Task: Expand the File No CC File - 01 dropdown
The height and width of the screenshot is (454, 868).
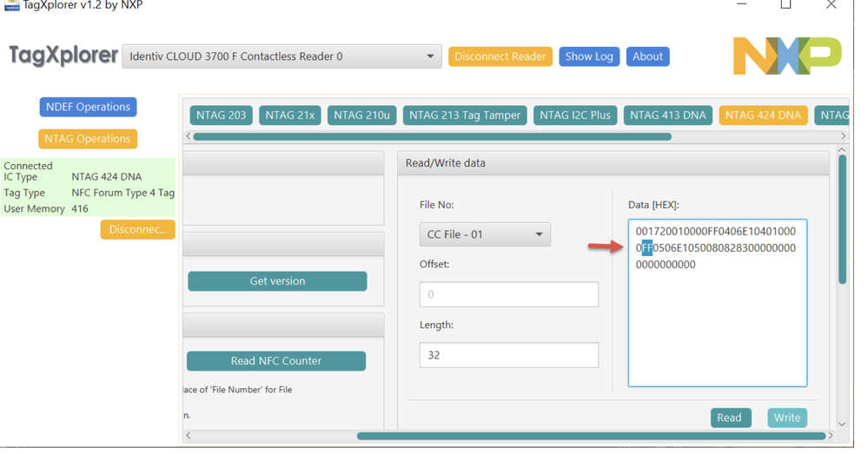Action: (485, 234)
